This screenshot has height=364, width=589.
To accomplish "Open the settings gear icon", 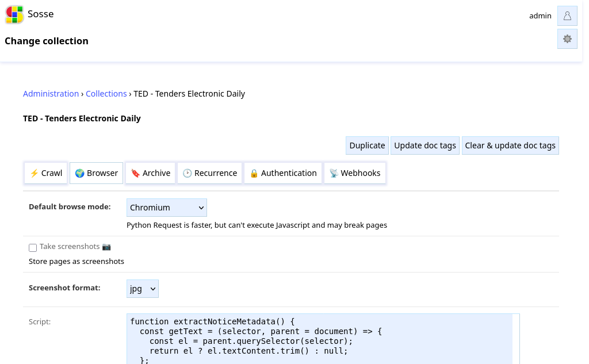I will [x=567, y=39].
